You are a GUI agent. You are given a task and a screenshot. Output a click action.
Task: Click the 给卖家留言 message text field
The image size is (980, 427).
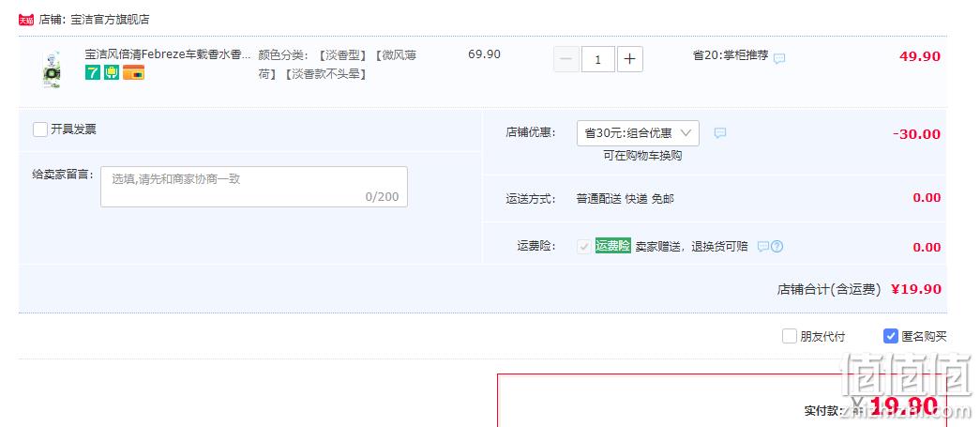(x=254, y=187)
